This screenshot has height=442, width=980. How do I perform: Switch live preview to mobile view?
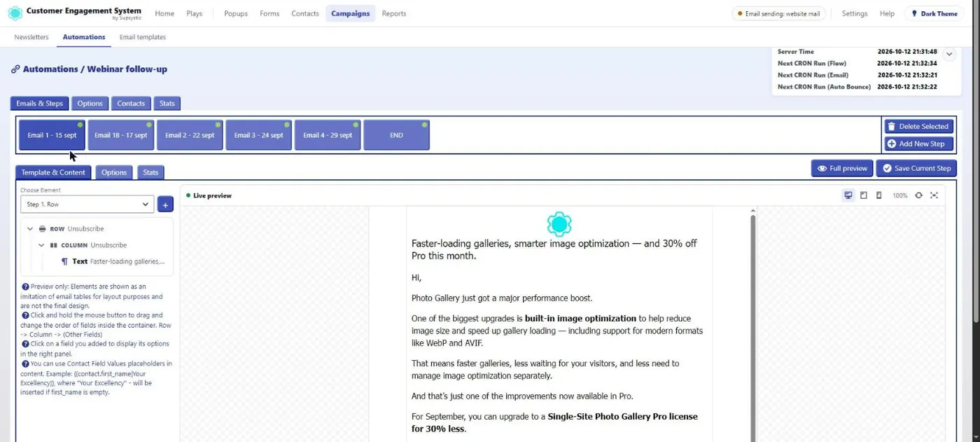tap(878, 195)
